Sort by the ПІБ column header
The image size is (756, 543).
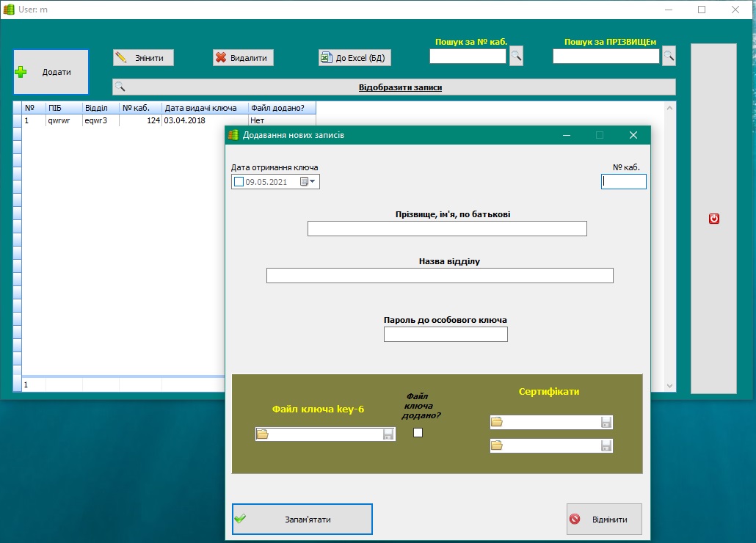(x=64, y=108)
